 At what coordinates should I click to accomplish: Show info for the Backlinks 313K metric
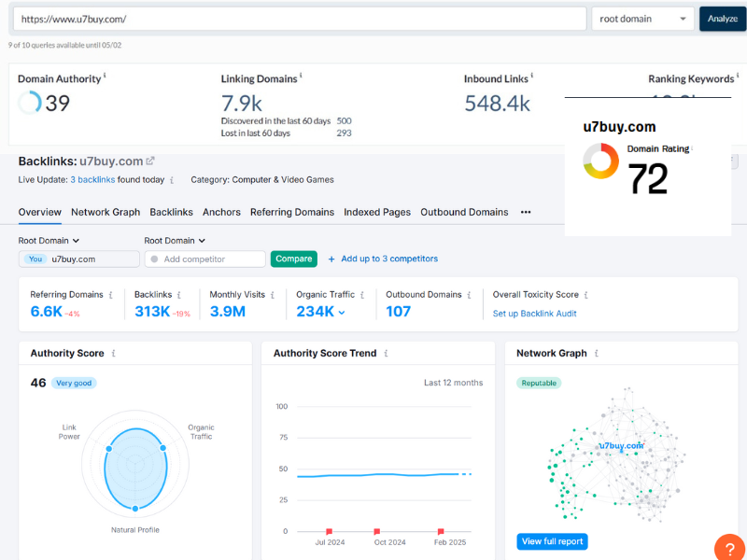(179, 295)
